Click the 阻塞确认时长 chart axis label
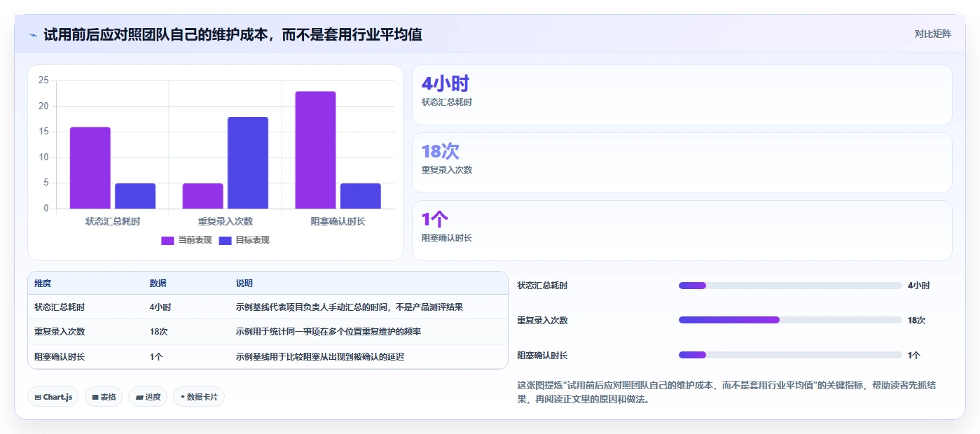980x434 pixels. (338, 221)
